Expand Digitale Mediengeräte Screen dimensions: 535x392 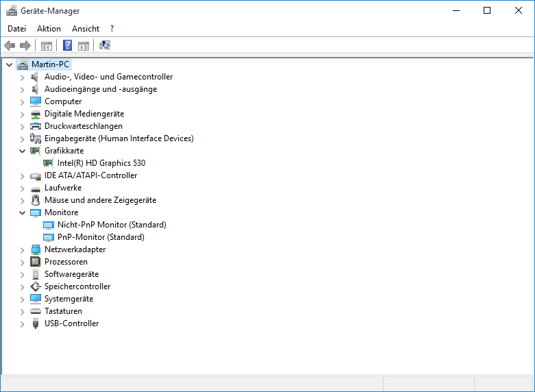pos(23,114)
